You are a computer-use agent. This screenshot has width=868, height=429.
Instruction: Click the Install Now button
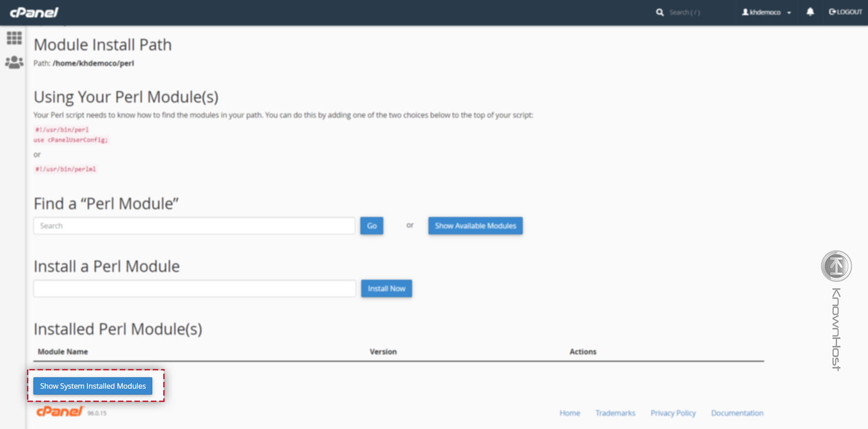pos(386,288)
